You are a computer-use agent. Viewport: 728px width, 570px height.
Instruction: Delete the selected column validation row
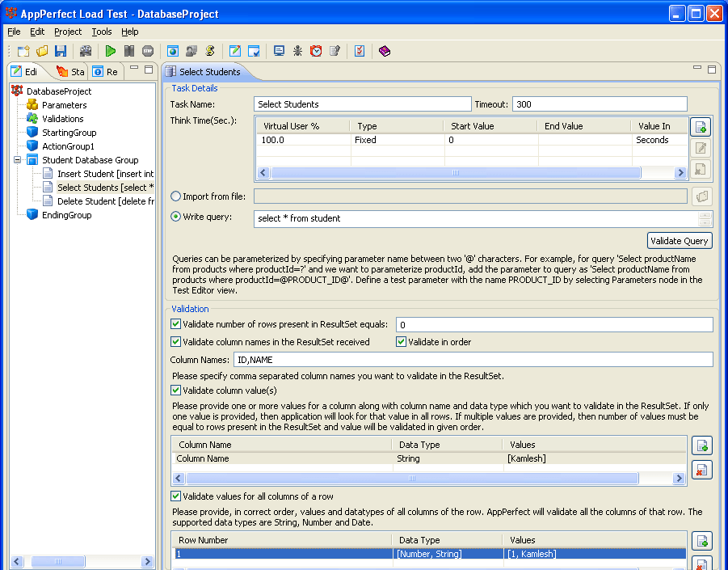click(x=701, y=469)
